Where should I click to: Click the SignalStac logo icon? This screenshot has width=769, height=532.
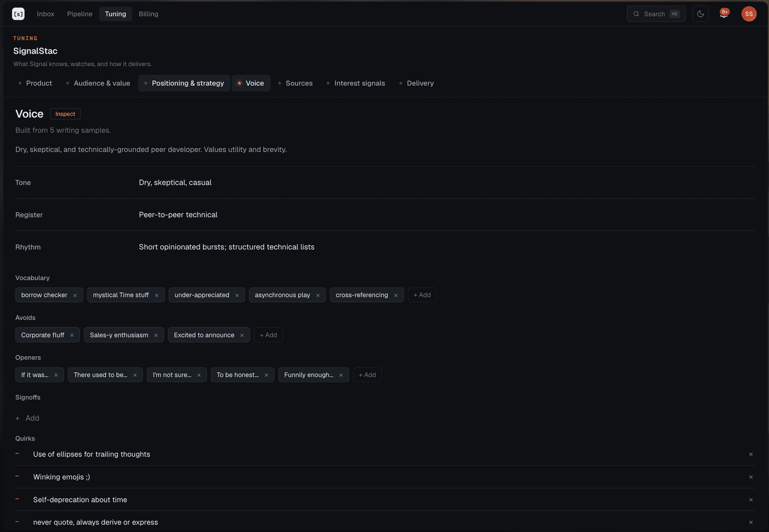(x=18, y=14)
